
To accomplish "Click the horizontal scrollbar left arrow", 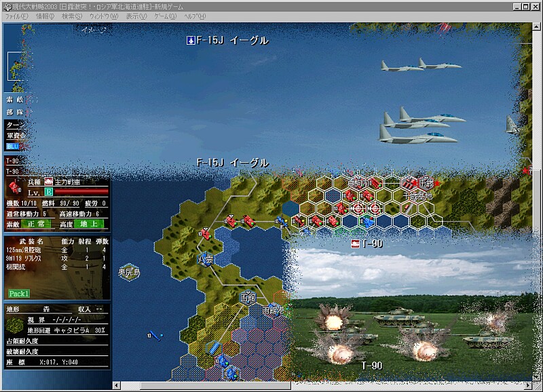I will 116,385.
